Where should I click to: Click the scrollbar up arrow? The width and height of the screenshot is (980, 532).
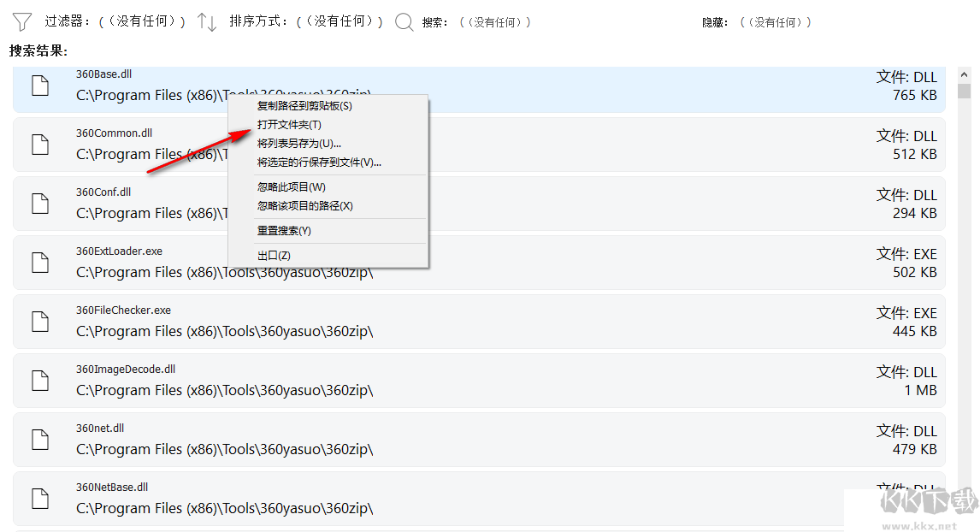pyautogui.click(x=965, y=74)
